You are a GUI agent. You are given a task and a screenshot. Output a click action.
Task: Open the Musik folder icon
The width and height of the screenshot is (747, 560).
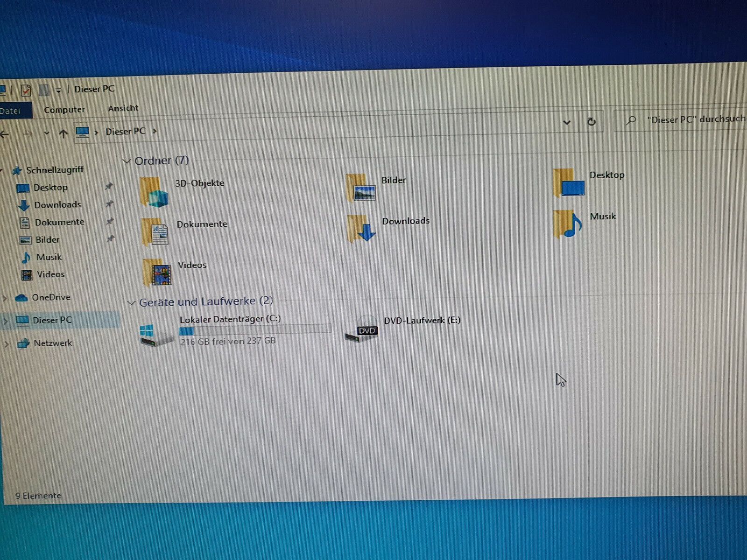(568, 224)
